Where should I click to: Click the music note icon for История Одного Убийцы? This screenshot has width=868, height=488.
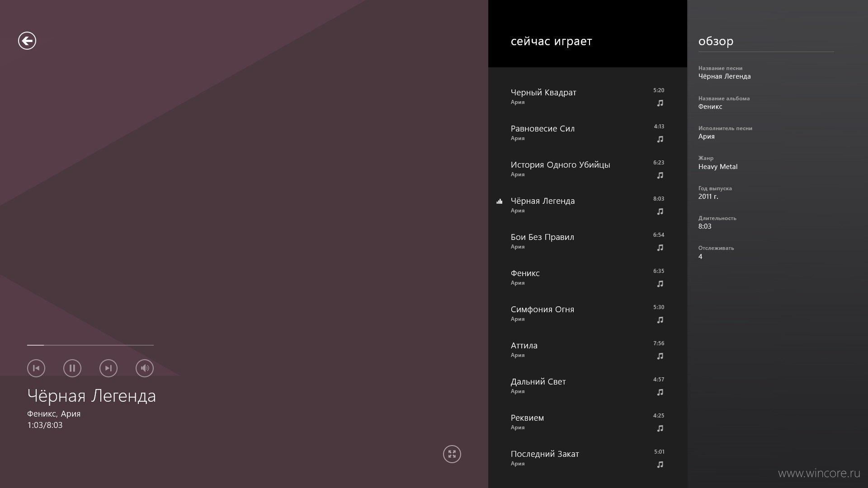(x=660, y=175)
